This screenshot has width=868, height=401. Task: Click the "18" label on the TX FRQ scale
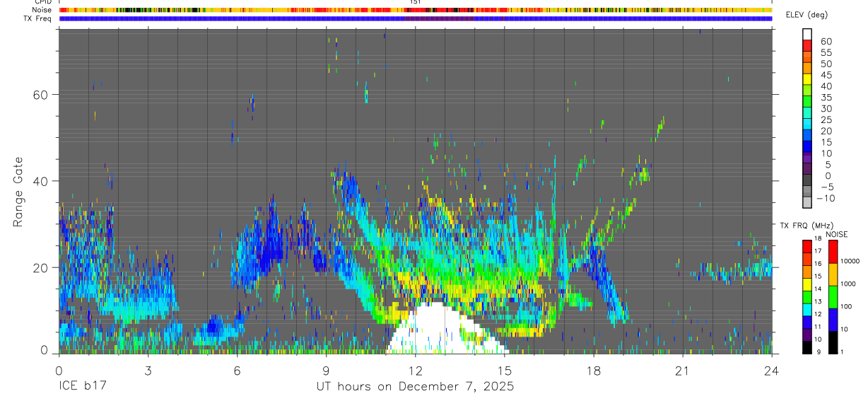(818, 238)
